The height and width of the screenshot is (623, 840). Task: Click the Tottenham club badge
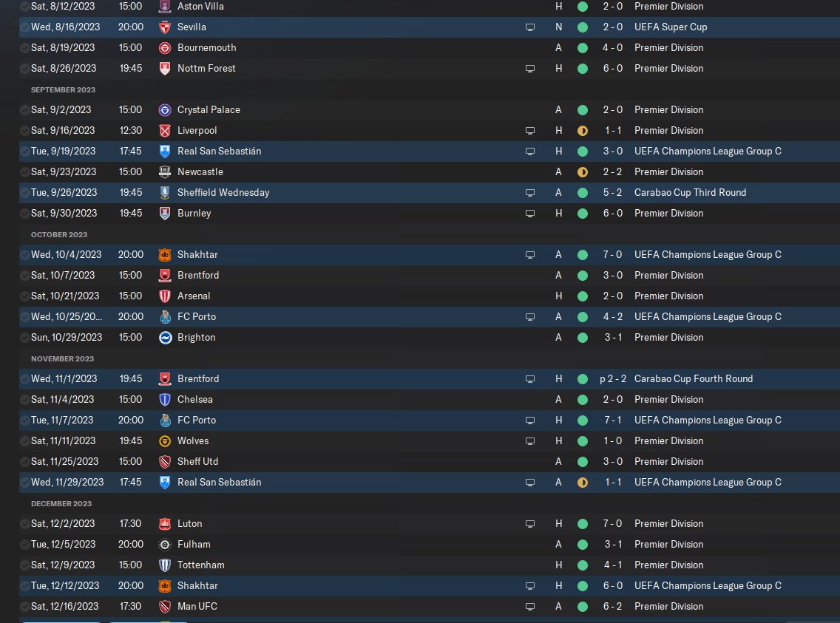(x=165, y=565)
